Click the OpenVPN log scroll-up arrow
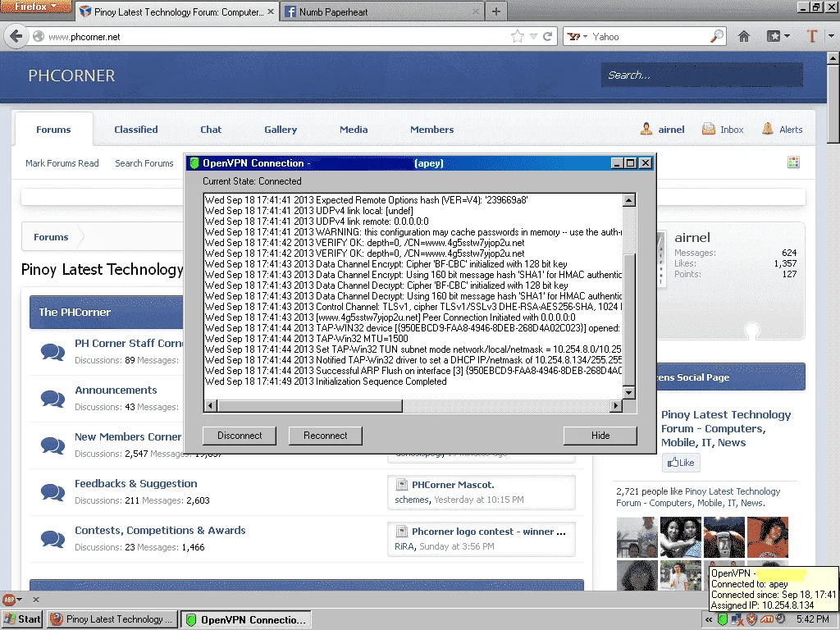 629,200
